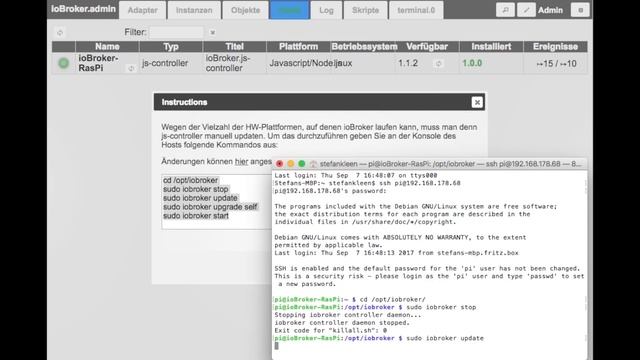Open the Log tab
The height and width of the screenshot is (360, 640).
pos(326,10)
